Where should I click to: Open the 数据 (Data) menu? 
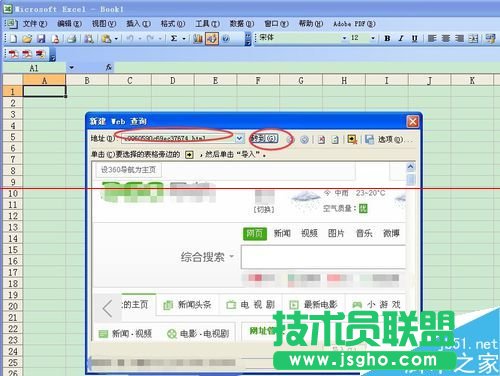point(242,24)
